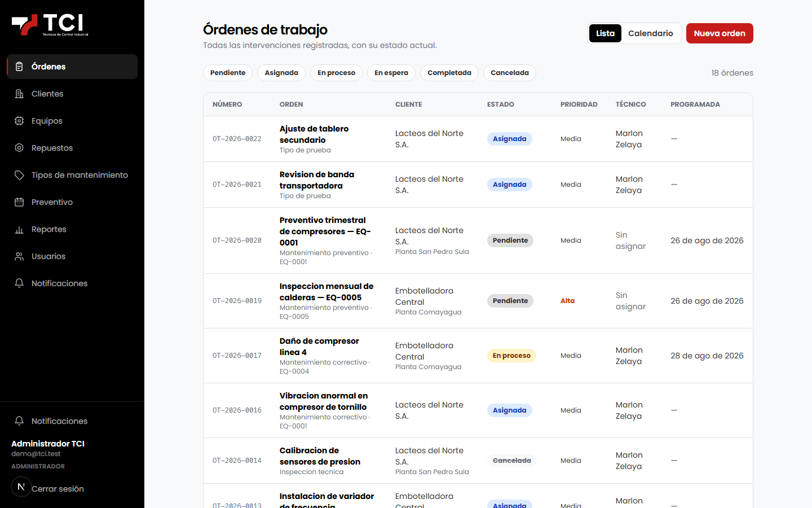Filter orders by Asignada status
Image resolution: width=812 pixels, height=508 pixels.
coord(281,73)
